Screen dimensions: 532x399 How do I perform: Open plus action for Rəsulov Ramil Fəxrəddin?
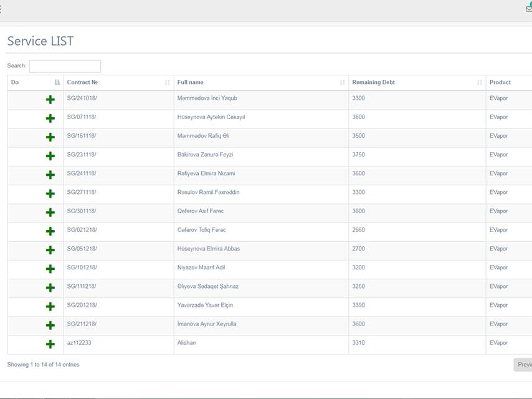(50, 193)
